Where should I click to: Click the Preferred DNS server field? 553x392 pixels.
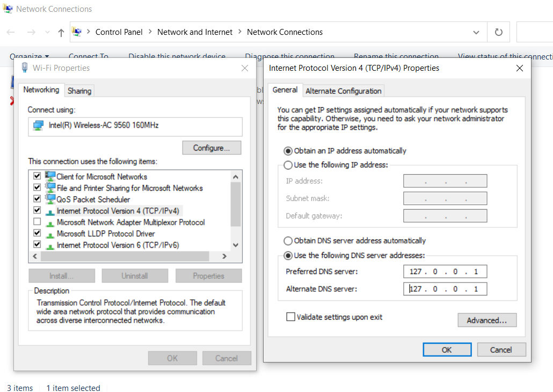(445, 271)
